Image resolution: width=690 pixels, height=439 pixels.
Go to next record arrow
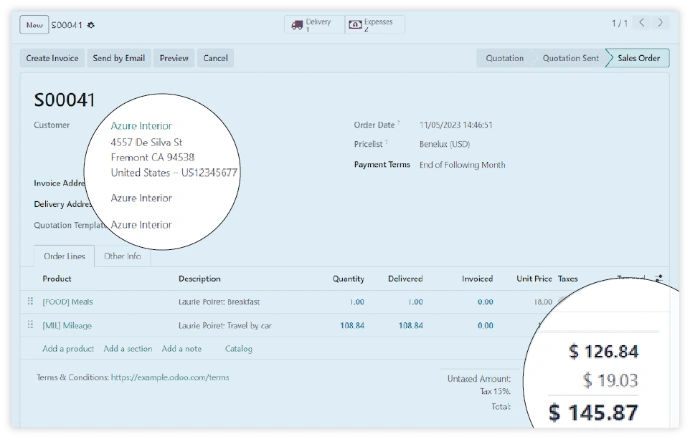(664, 23)
